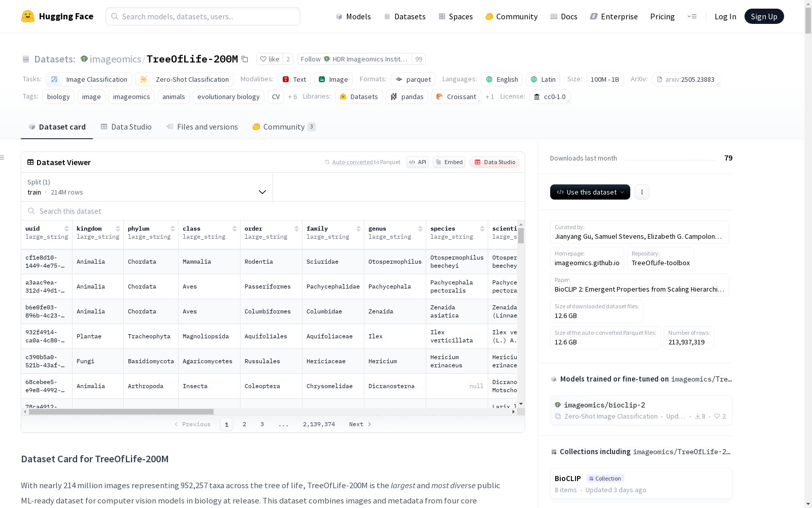Go to page 2 of the dataset

click(x=244, y=424)
